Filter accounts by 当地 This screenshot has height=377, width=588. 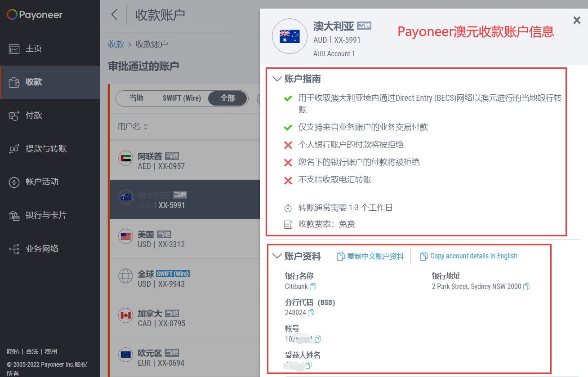[x=136, y=98]
